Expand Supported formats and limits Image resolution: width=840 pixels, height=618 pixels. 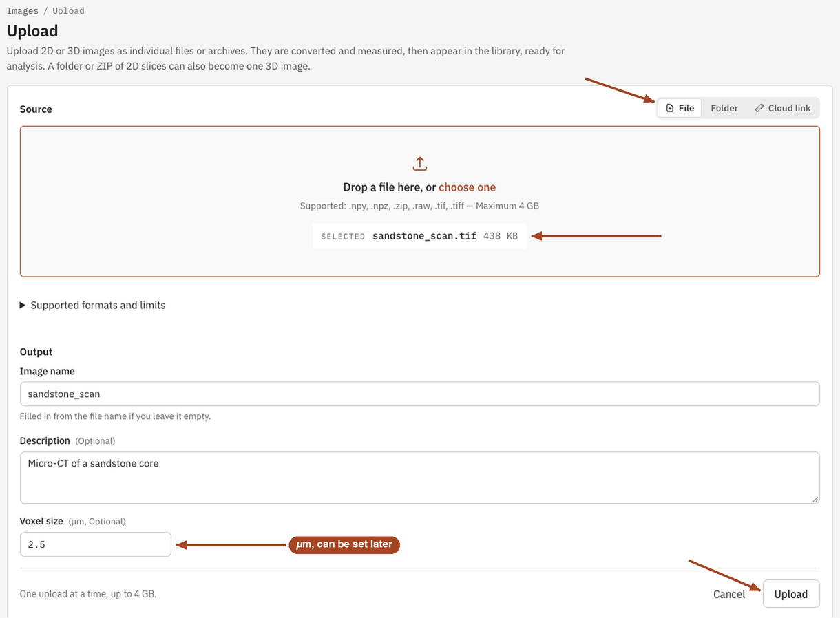click(93, 305)
